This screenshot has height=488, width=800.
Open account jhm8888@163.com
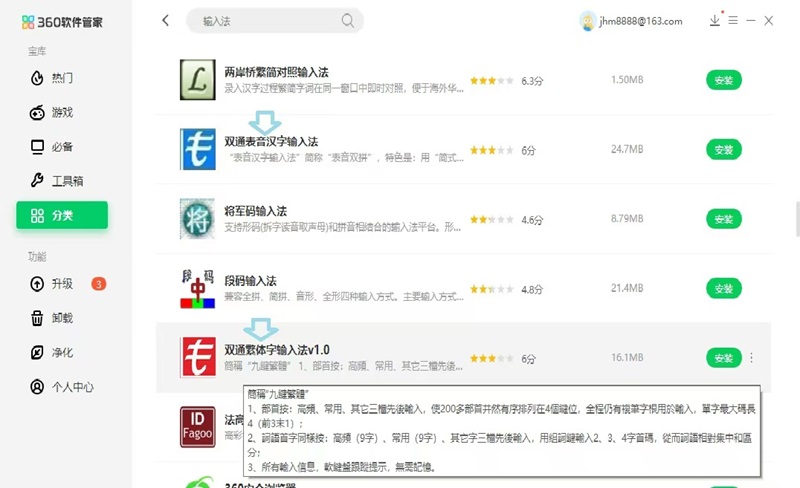[x=641, y=21]
